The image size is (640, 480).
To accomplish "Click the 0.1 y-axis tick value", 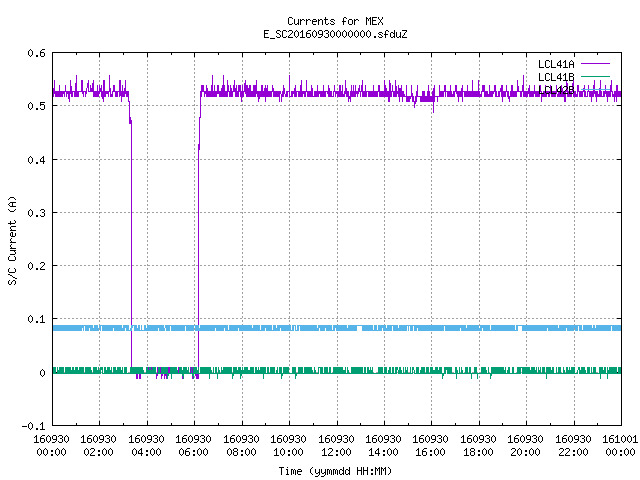I will coord(36,319).
